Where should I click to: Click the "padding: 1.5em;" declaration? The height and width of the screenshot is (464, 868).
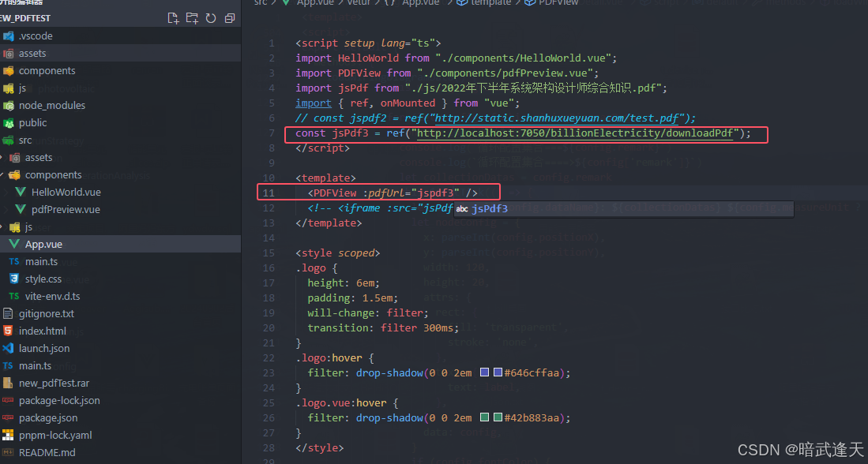coord(352,298)
